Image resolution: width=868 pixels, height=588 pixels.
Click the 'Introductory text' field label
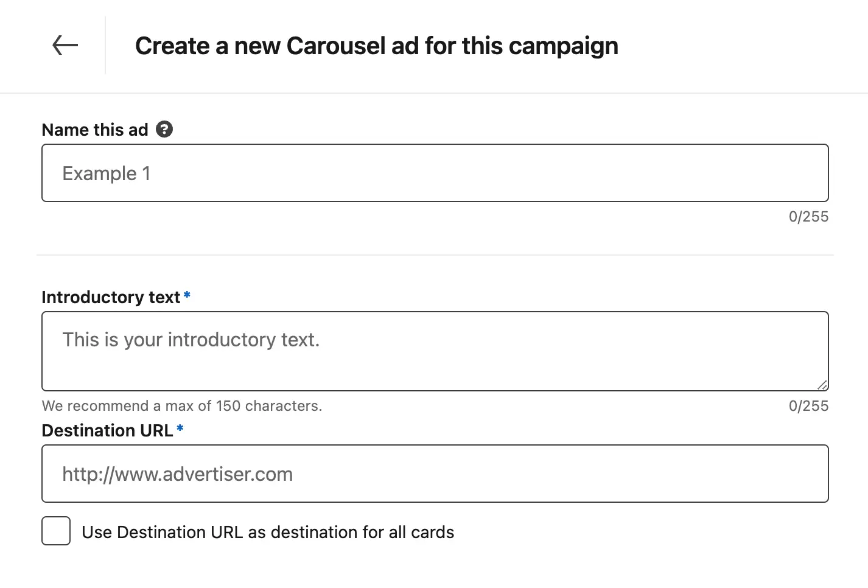(111, 297)
